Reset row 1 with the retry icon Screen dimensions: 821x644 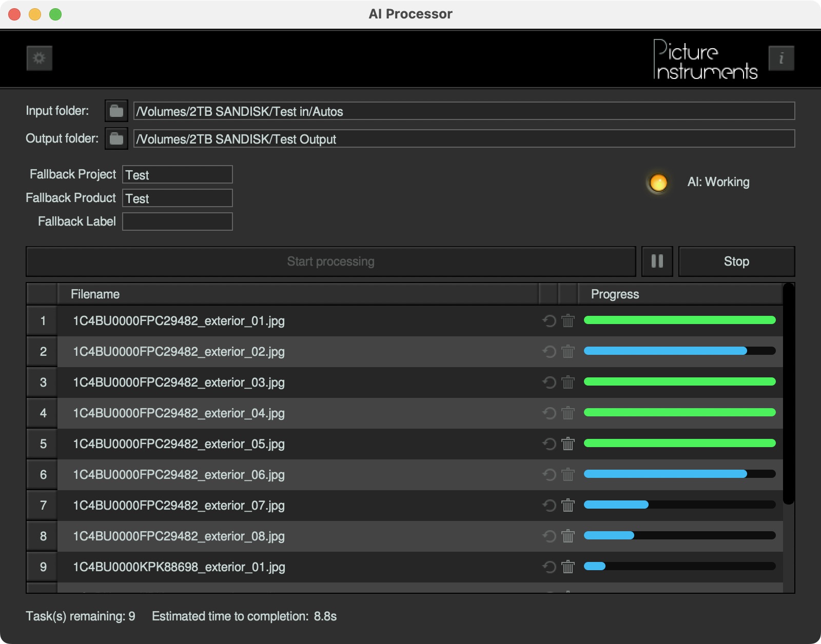[x=549, y=321]
